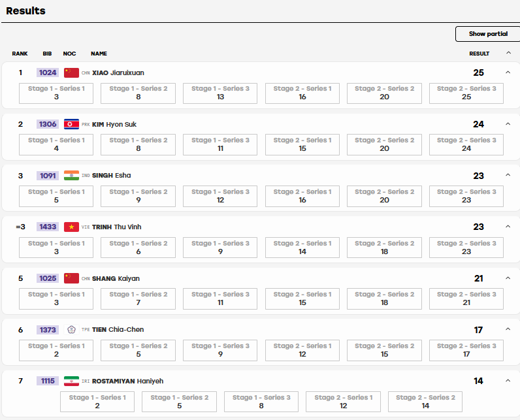Select bib number 1306

tap(48, 124)
